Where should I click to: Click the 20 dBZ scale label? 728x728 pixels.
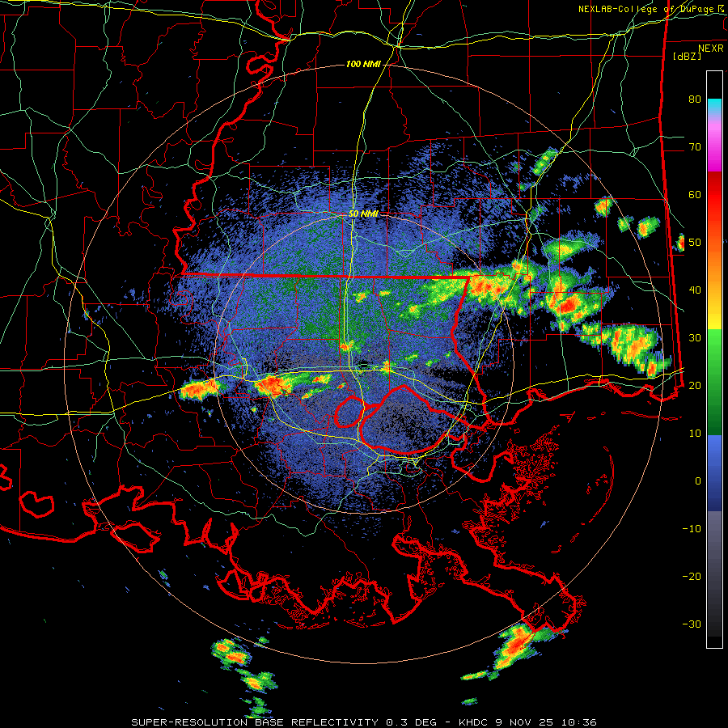pos(695,385)
